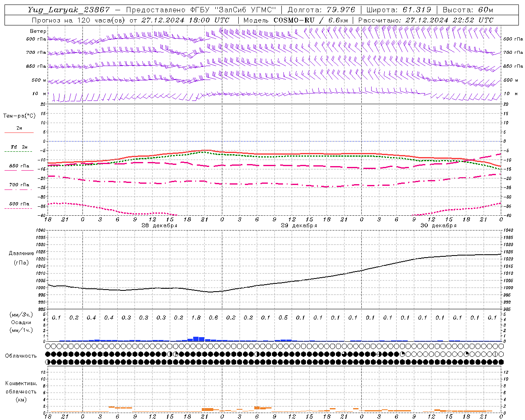Click the station title Yug_Laryak_23867

[x=69, y=10]
